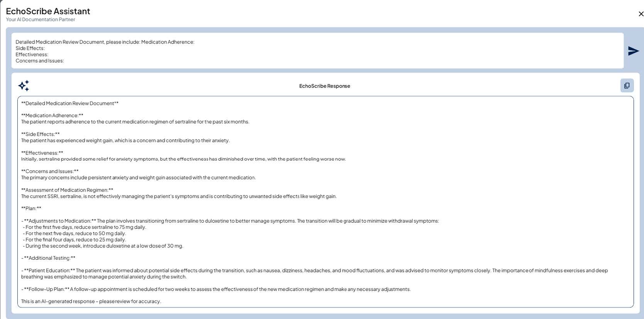Close the EchoScribe Assistant dialog
The width and height of the screenshot is (644, 319).
(641, 14)
